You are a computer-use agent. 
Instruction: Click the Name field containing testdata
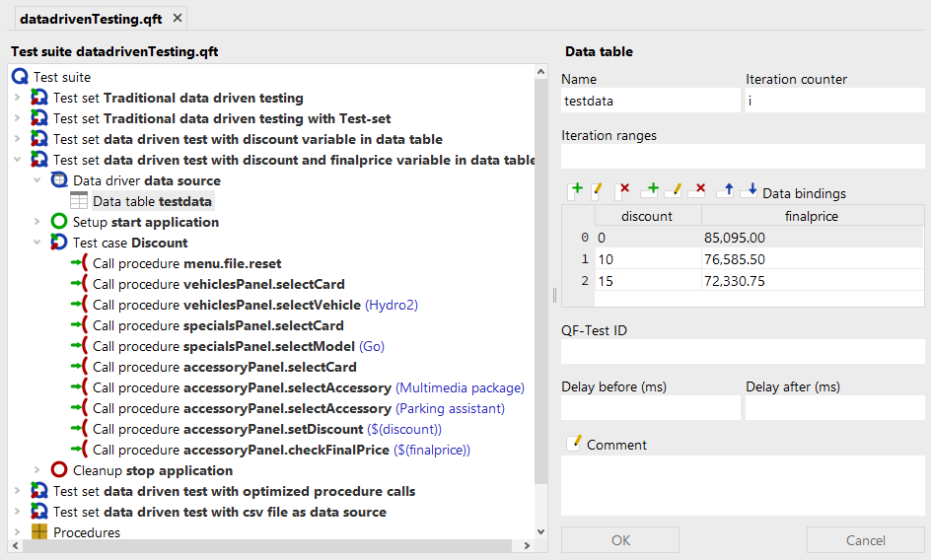pos(651,101)
